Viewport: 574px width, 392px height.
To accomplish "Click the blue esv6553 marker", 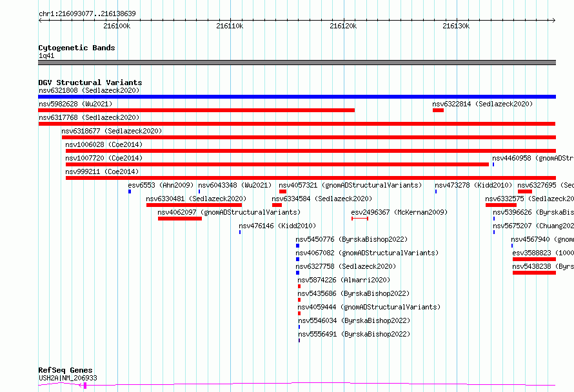I will pos(130,191).
